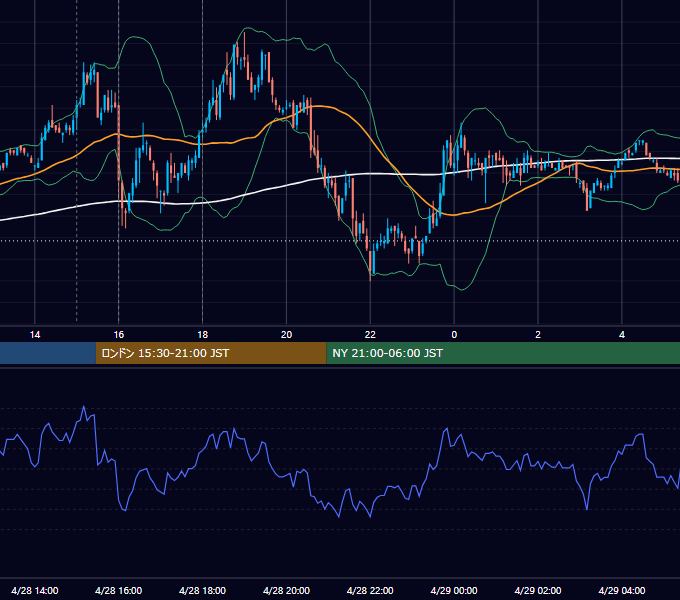Click the 4/29 04:00 date label
Viewport: 680px width, 600px height.
622,590
